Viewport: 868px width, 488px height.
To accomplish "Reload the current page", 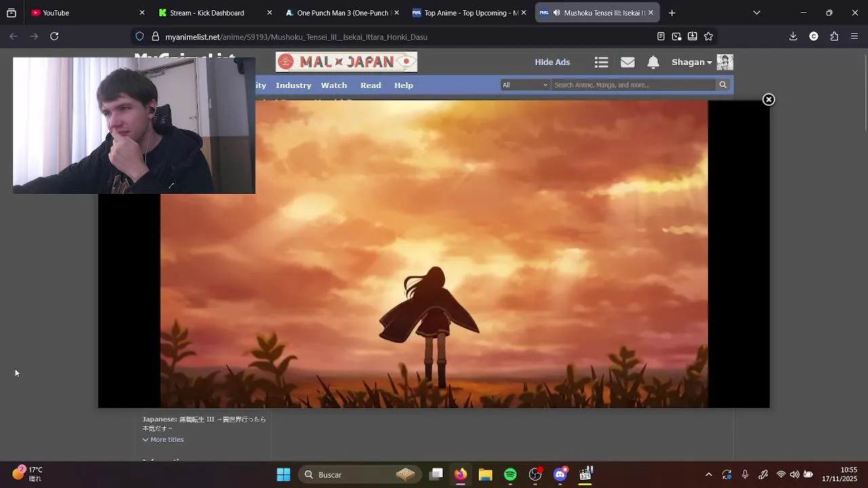I will 54,37.
